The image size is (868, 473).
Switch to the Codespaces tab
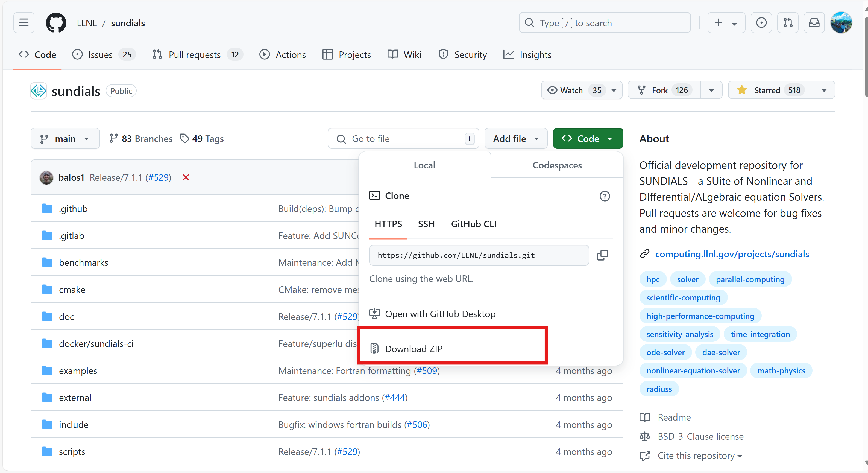click(557, 165)
